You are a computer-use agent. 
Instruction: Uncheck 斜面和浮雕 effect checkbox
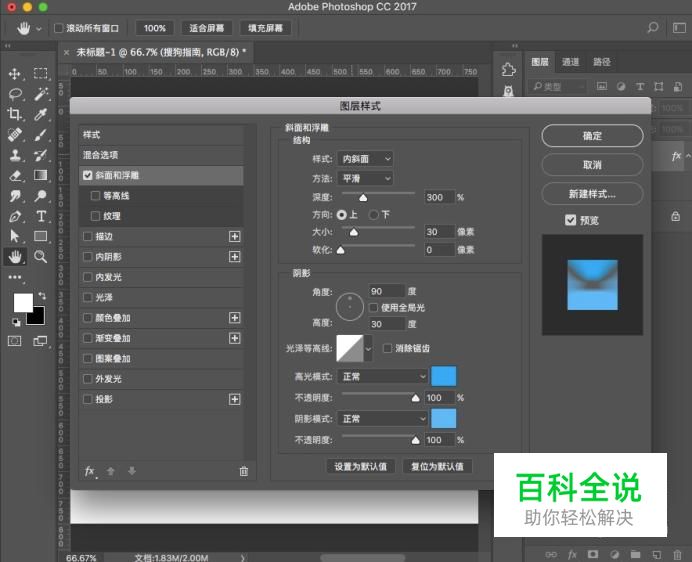tap(87, 175)
